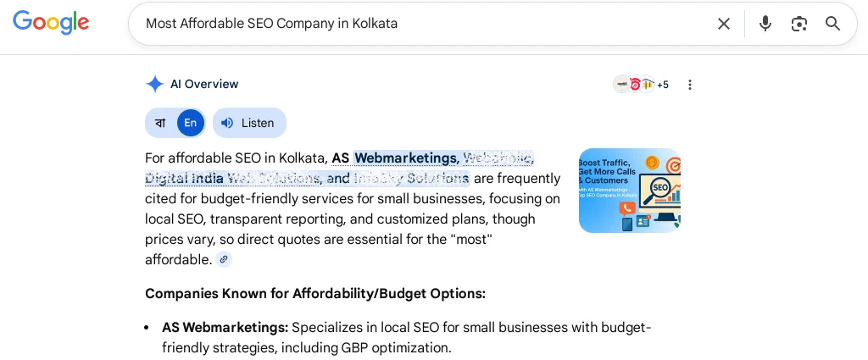
Task: Select the AS Webmarketings bullet heading
Action: tap(225, 327)
